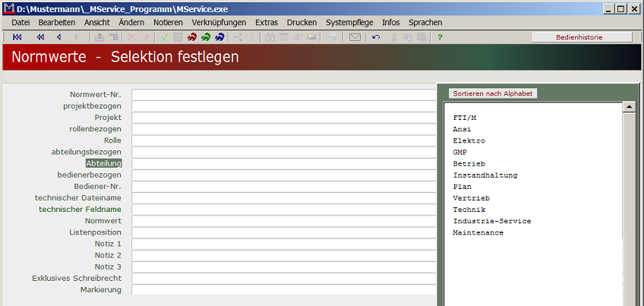Click the gray save diskette icon

tap(178, 37)
